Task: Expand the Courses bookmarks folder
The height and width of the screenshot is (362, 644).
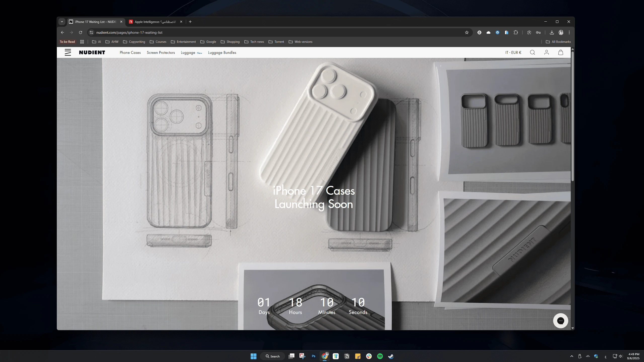Action: pyautogui.click(x=158, y=42)
